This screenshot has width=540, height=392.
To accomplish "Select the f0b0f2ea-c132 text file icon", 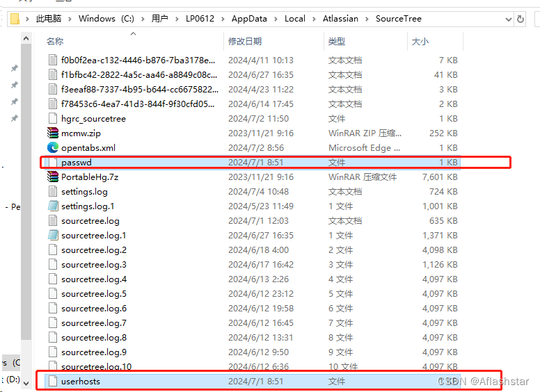I will (53, 60).
